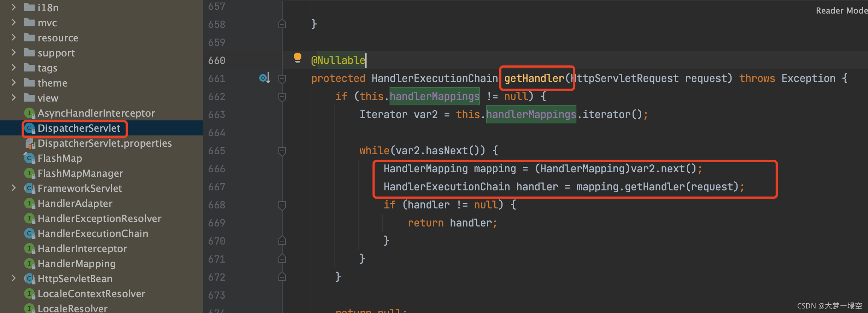This screenshot has width=868, height=313.
Task: Expand the mvc folder
Action: 14,23
